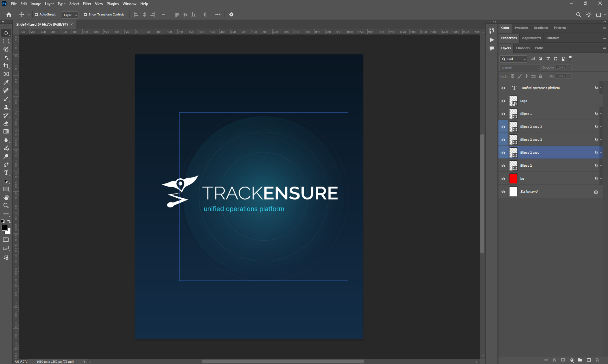
Task: Open the blend mode Normal dropdown
Action: click(x=520, y=68)
